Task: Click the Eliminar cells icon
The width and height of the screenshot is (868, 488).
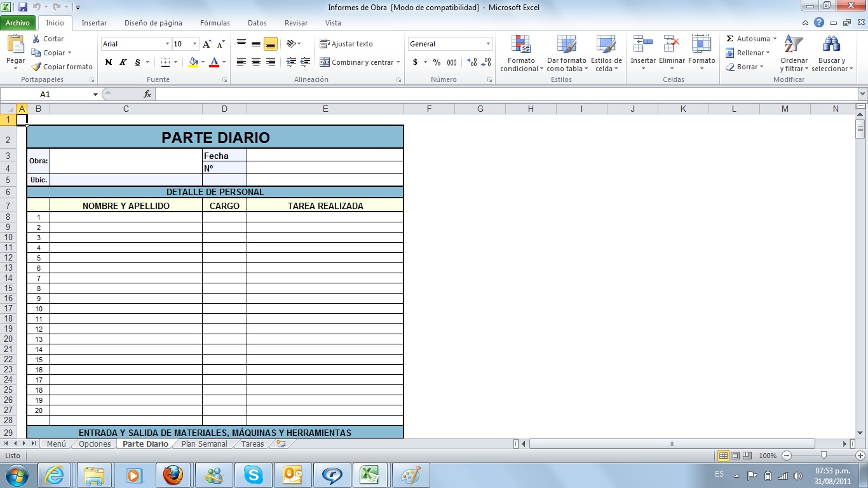Action: [x=672, y=44]
